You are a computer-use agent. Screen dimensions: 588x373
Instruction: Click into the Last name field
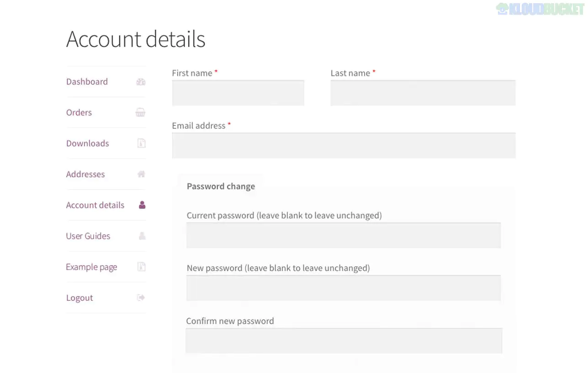click(x=423, y=93)
